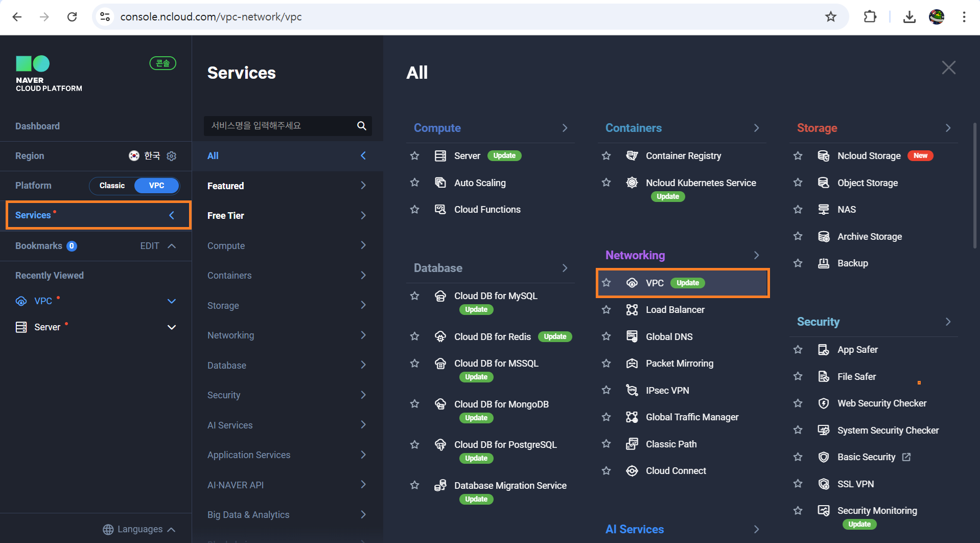980x543 pixels.
Task: Click the Server service icon in Compute
Action: [440, 156]
